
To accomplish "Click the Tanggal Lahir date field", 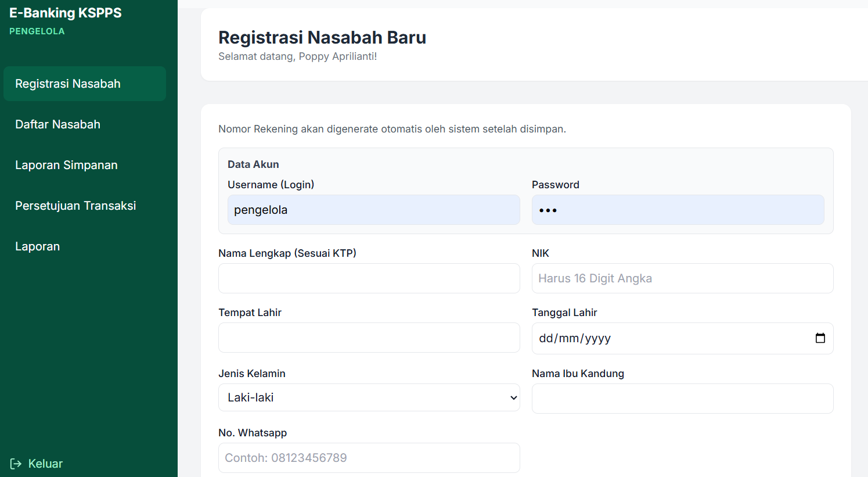I will click(668, 338).
